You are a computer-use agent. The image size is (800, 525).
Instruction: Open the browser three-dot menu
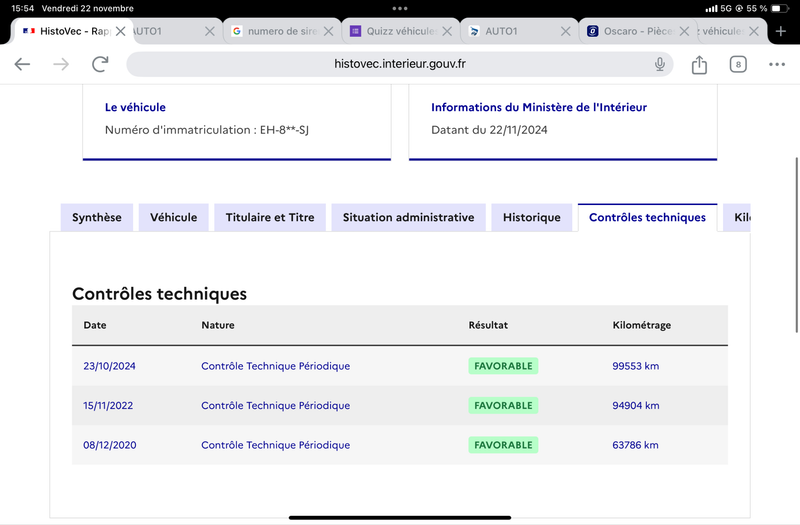click(777, 64)
